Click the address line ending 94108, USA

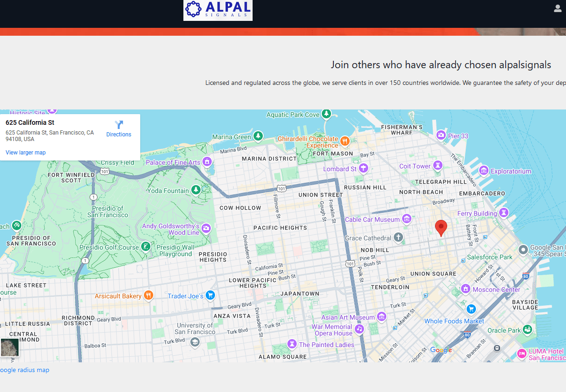[50, 136]
